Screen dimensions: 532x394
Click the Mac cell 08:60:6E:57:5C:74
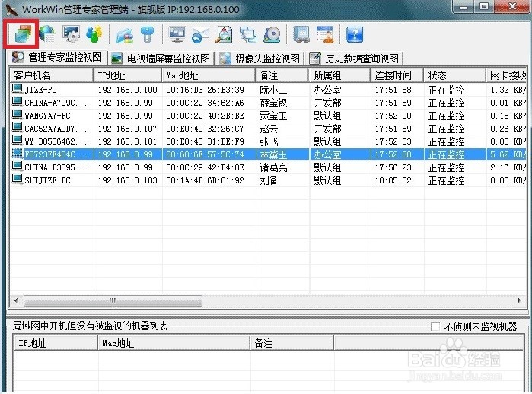(205, 154)
